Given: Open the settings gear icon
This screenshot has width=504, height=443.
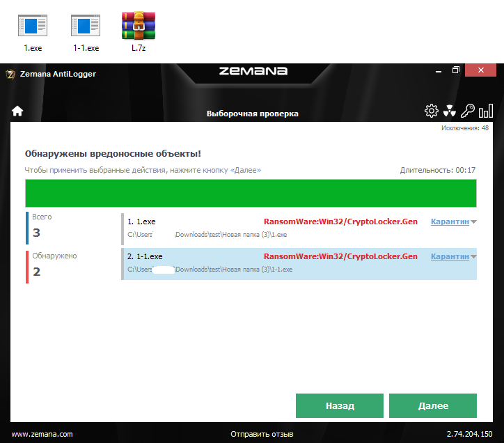Looking at the screenshot, I should pos(431,111).
